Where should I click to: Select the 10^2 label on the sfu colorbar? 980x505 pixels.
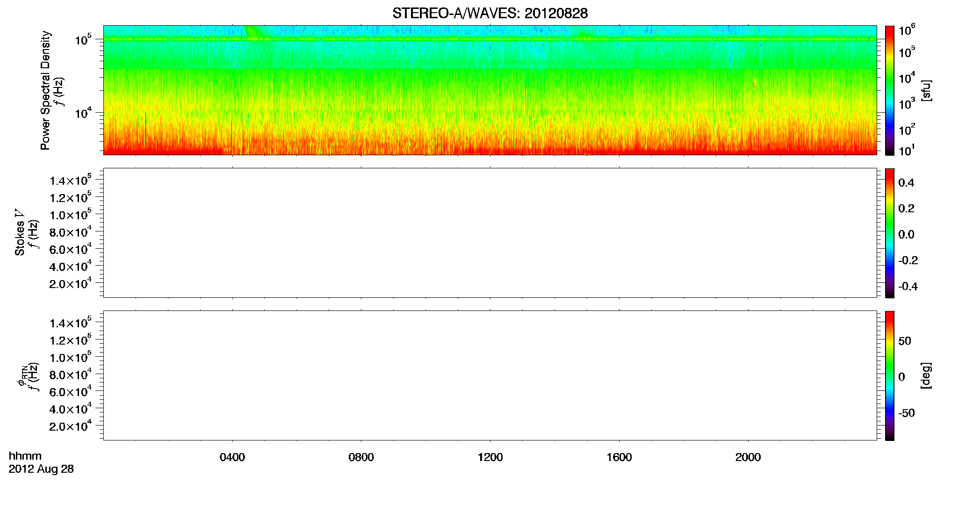(x=907, y=130)
